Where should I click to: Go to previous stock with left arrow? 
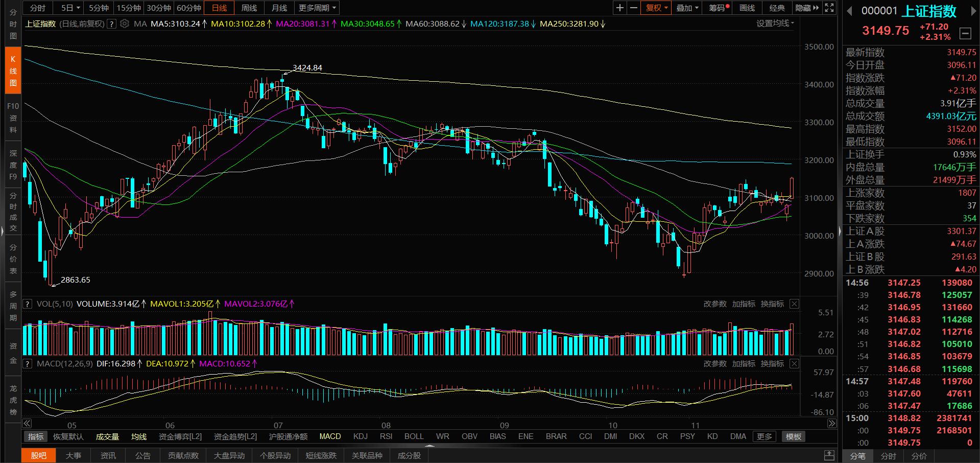[x=850, y=11]
